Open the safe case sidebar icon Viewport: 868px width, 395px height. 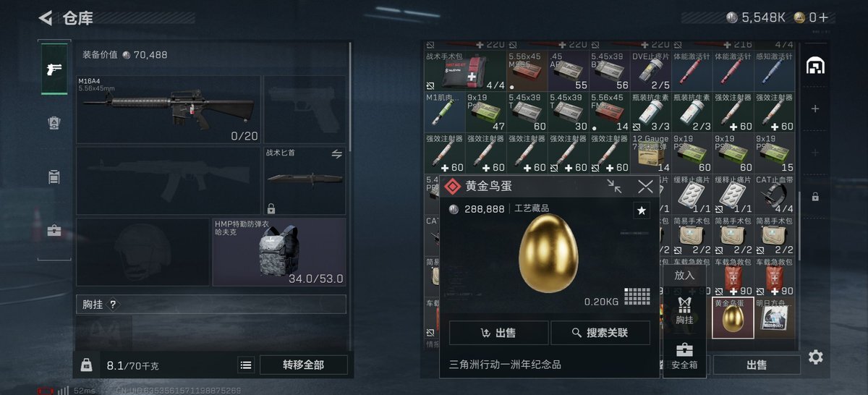54,231
